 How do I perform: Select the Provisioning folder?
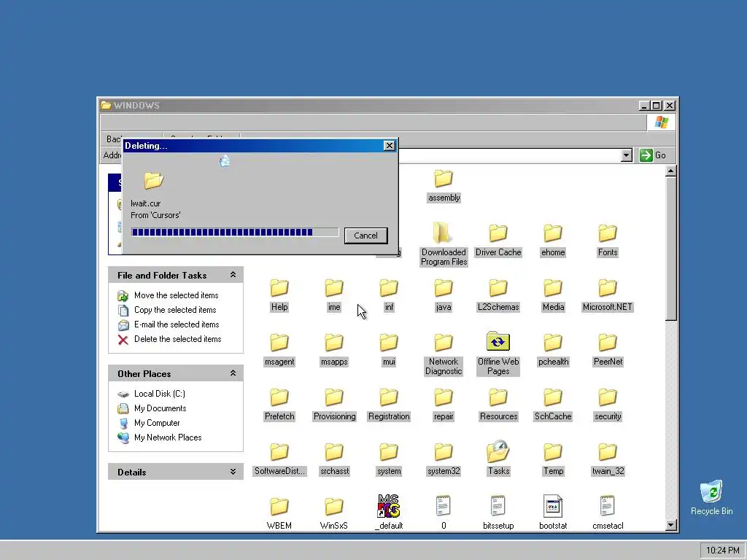coord(334,405)
